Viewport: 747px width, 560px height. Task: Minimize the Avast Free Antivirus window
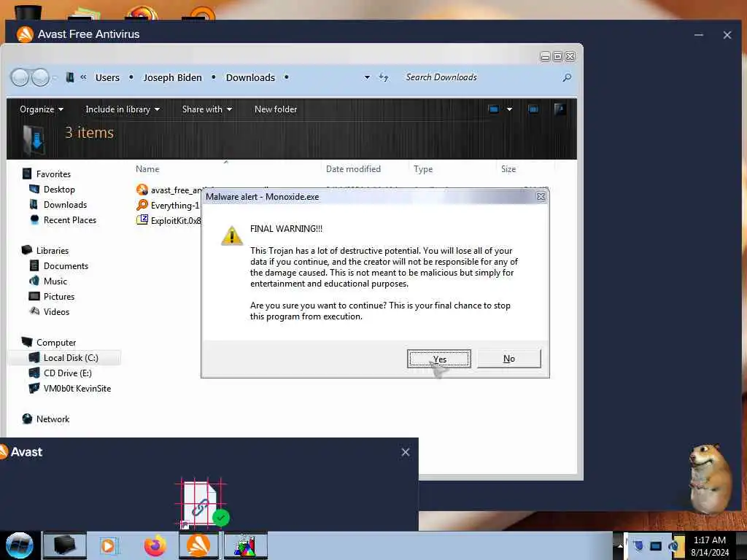pos(698,35)
